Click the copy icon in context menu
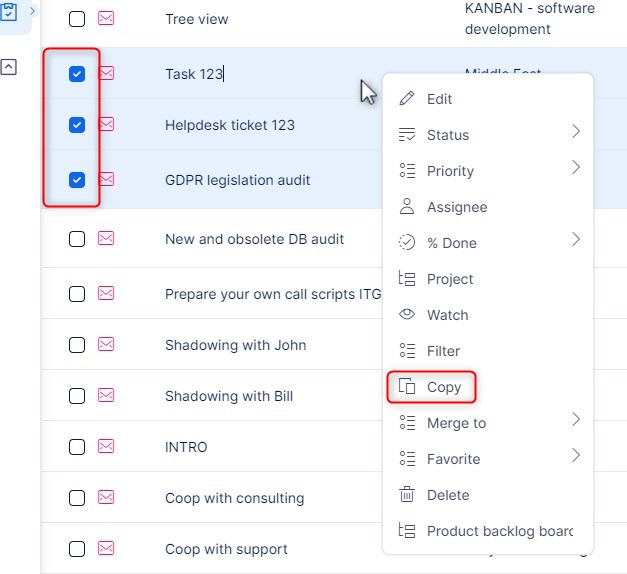 407,387
